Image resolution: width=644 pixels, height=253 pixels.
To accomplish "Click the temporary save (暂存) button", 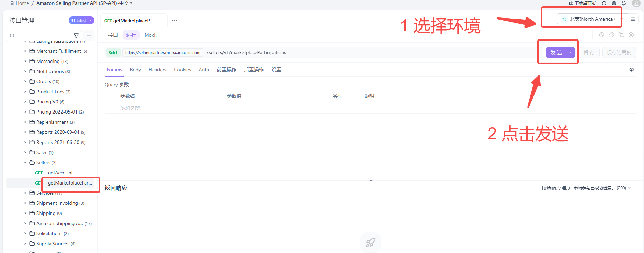I will (589, 52).
